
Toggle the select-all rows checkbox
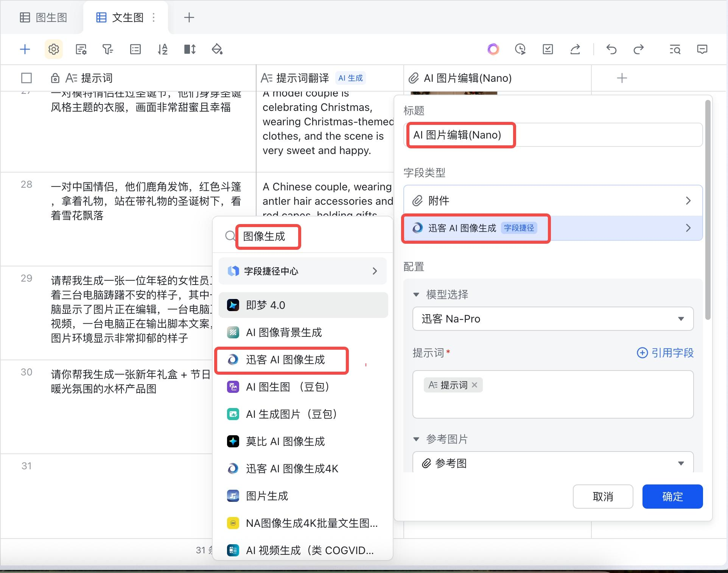coord(26,78)
